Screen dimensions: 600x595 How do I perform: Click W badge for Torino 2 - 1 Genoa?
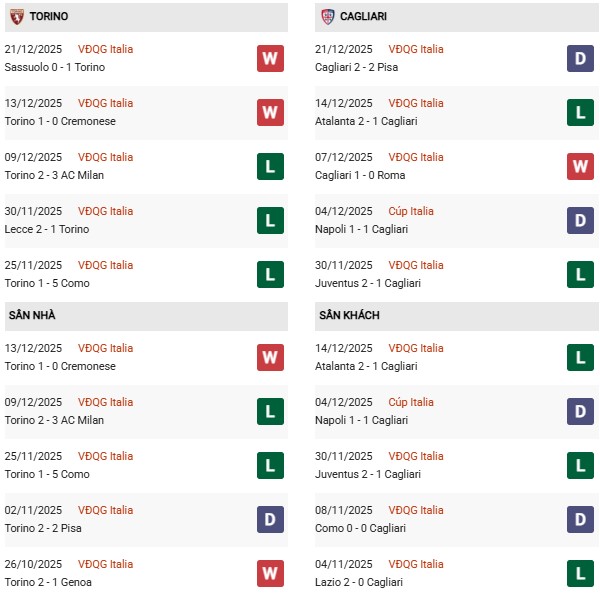click(270, 573)
